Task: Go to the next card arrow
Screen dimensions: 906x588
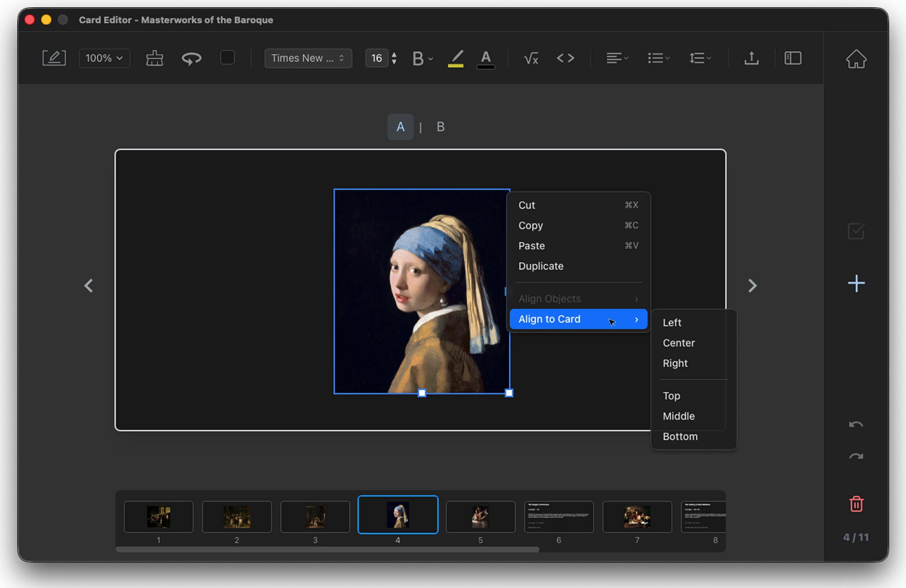Action: (752, 286)
